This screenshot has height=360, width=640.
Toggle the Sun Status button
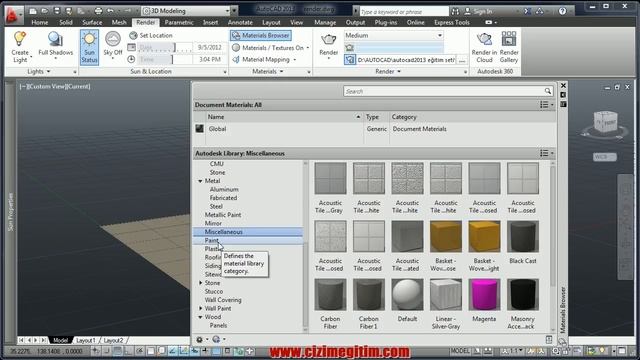(x=89, y=47)
